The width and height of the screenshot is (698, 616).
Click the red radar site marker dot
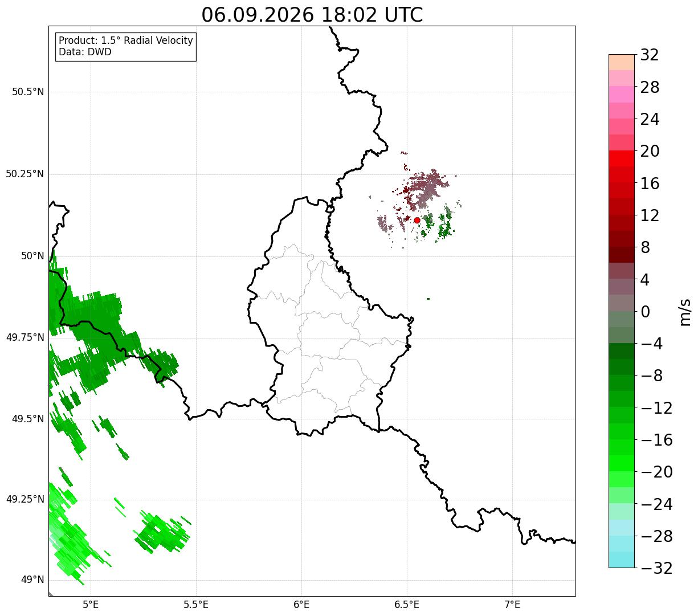417,220
